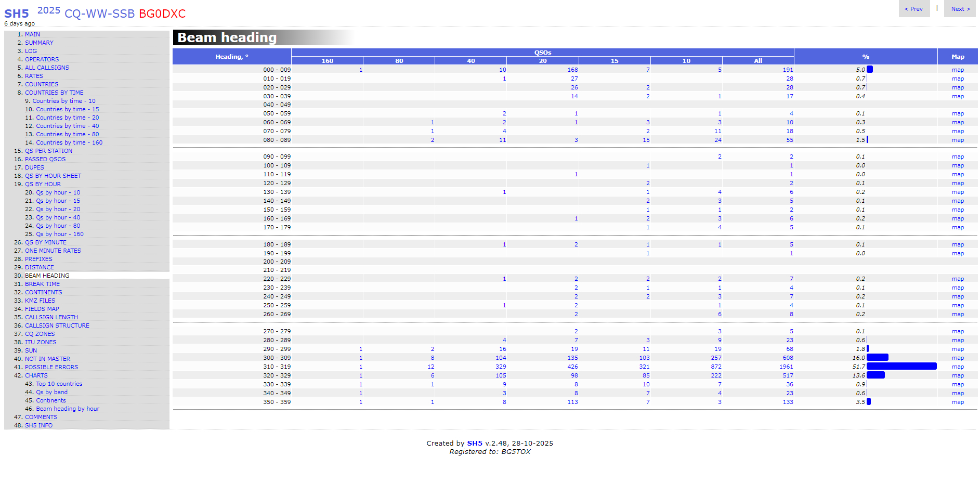Viewport: 980px width, 482px height.
Task: Open SUMMARY in the sidebar menu
Action: (39, 43)
